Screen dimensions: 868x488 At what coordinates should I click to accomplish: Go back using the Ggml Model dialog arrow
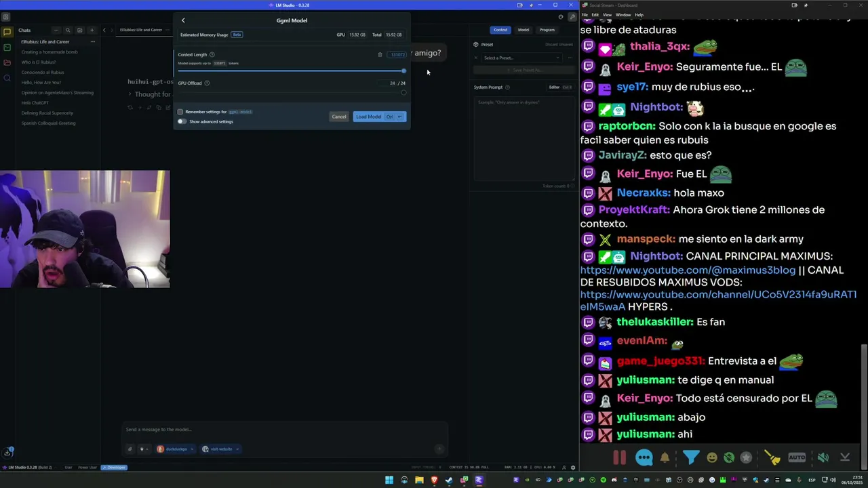pos(183,20)
